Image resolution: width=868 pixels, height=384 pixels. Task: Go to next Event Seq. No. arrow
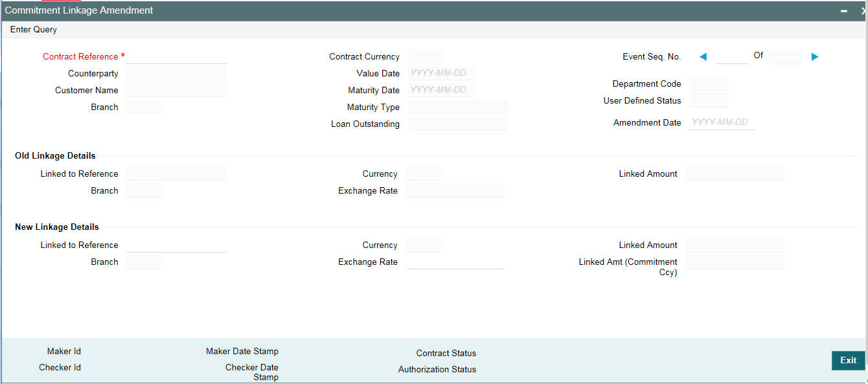tap(815, 57)
